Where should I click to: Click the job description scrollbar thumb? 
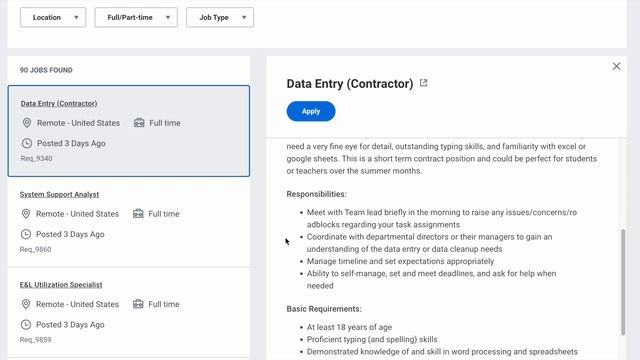(x=623, y=282)
